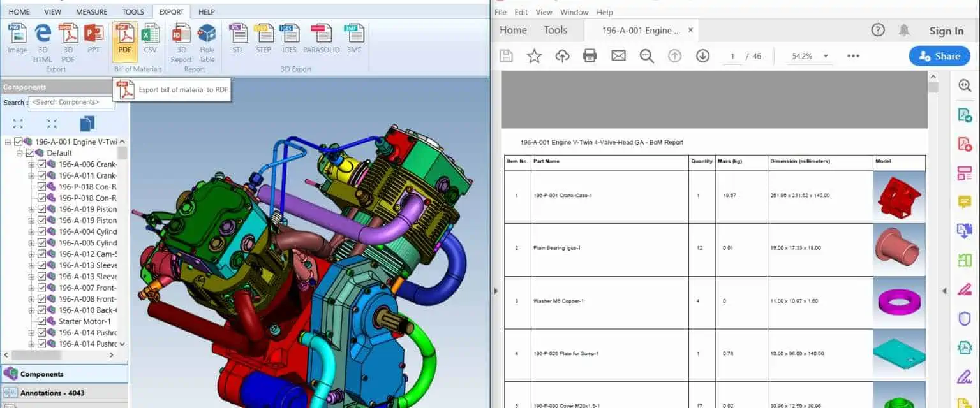Click the print icon in PDF viewer
Screen dimensions: 980x408
tap(590, 56)
